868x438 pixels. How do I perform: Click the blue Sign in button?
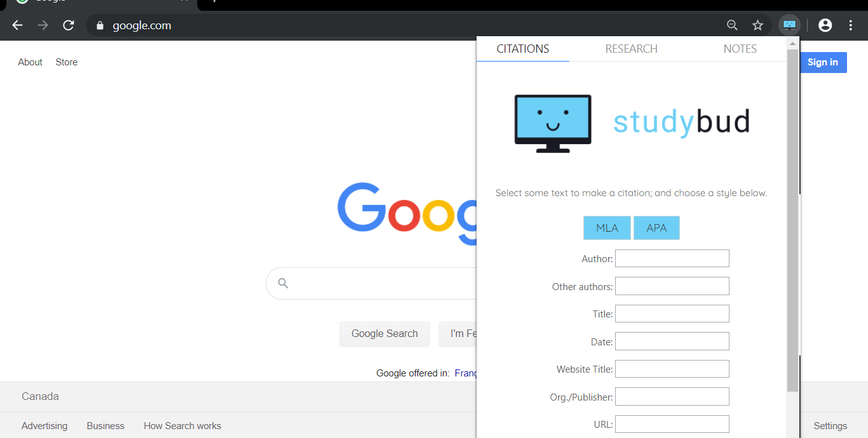[823, 62]
